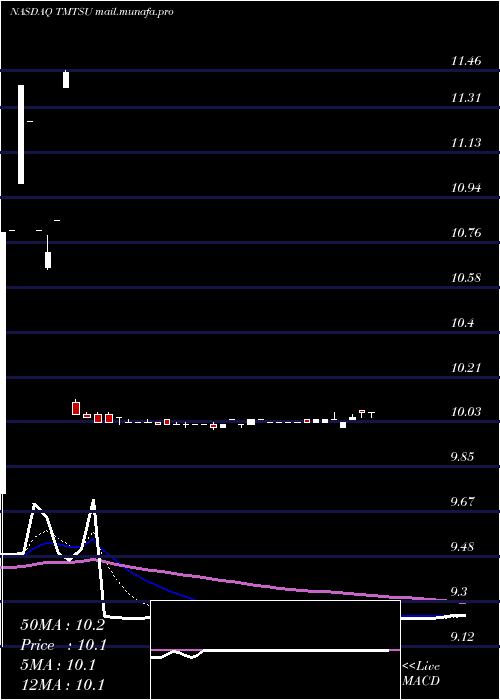Click the 5MA : 10.1 readout
This screenshot has width=500, height=700.
pyautogui.click(x=58, y=665)
